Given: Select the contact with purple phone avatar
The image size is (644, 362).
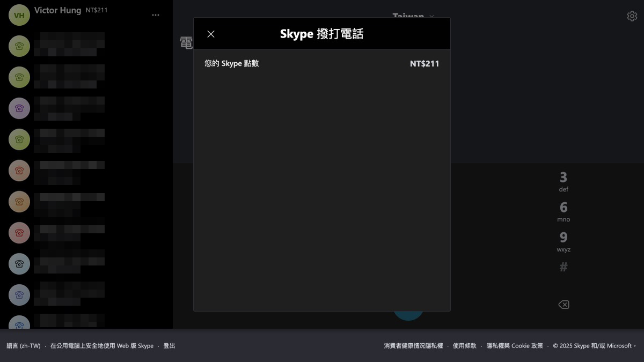Looking at the screenshot, I should click(x=19, y=108).
